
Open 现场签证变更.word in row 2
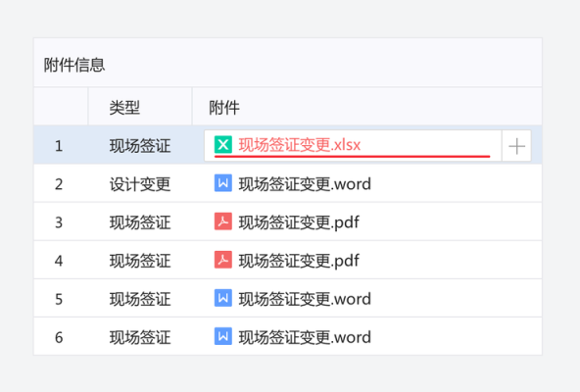click(305, 184)
